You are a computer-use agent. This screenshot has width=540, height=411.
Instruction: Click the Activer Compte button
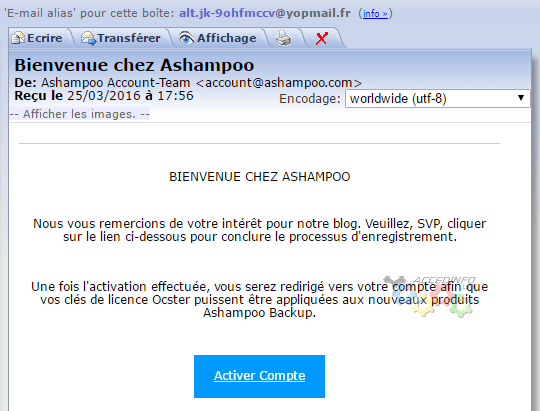[259, 376]
